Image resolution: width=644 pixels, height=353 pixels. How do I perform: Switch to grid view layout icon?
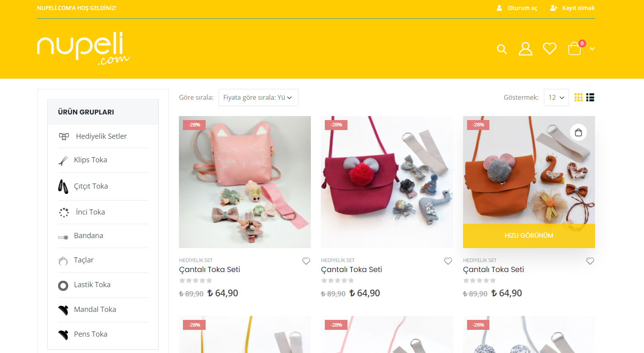(579, 97)
